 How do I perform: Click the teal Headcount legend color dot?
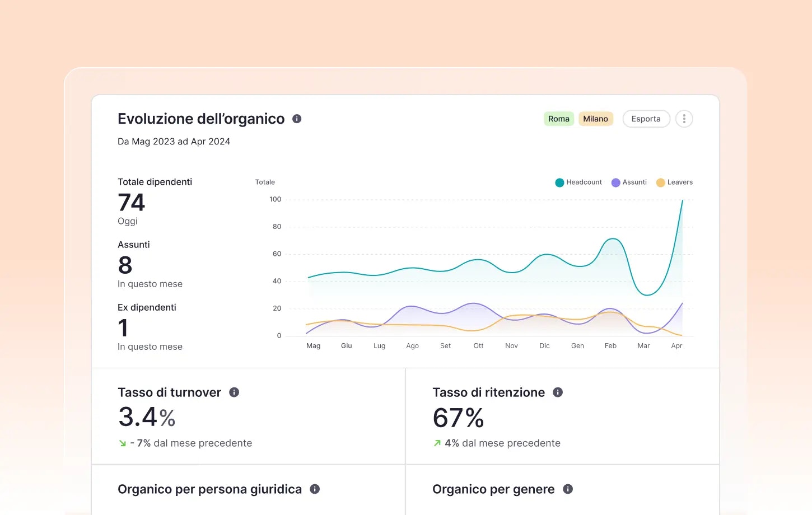(x=559, y=182)
